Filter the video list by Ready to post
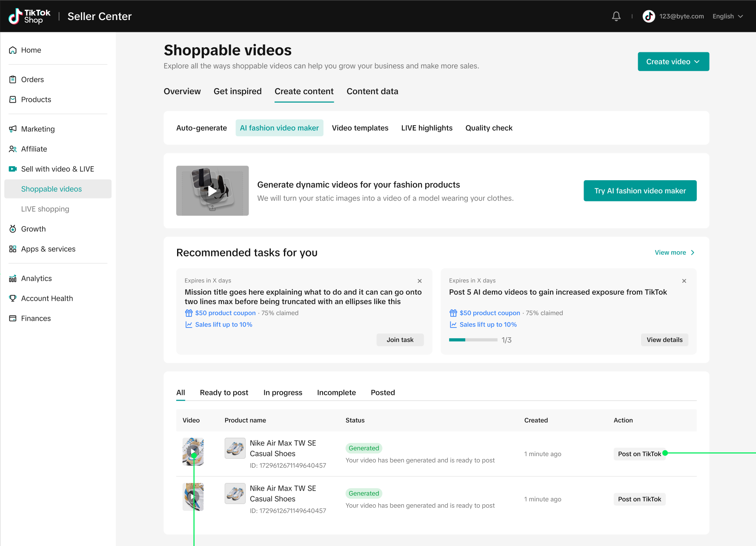 pyautogui.click(x=224, y=393)
